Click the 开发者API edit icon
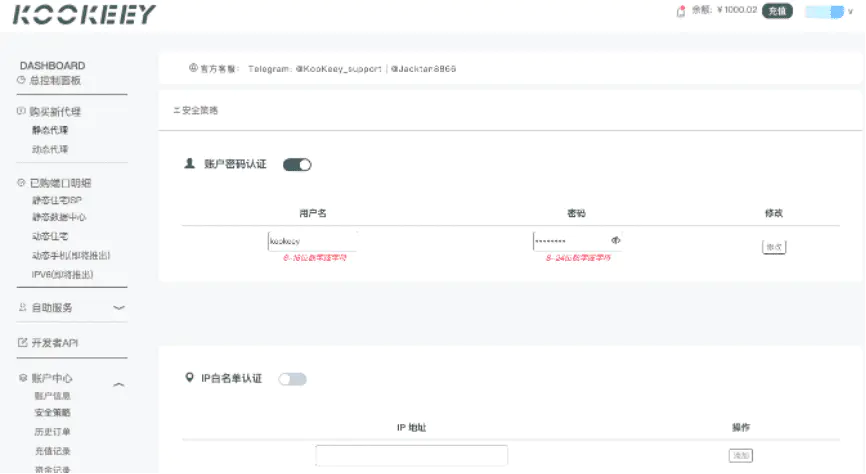This screenshot has width=866, height=474. click(x=22, y=343)
